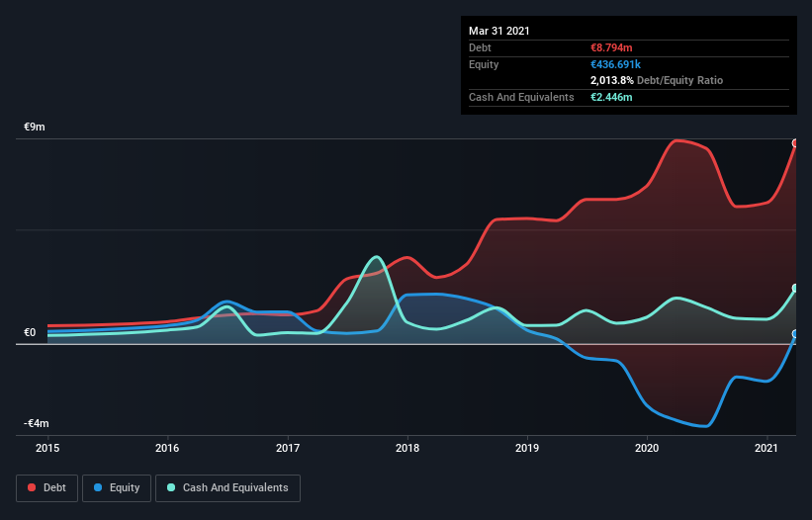
Task: Click the €9m y-axis label
Action: click(35, 128)
